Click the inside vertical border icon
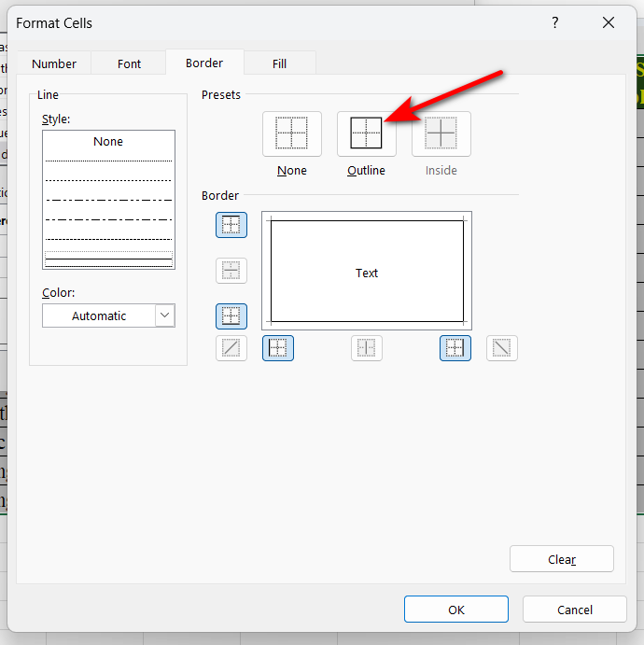The width and height of the screenshot is (644, 645). click(367, 348)
